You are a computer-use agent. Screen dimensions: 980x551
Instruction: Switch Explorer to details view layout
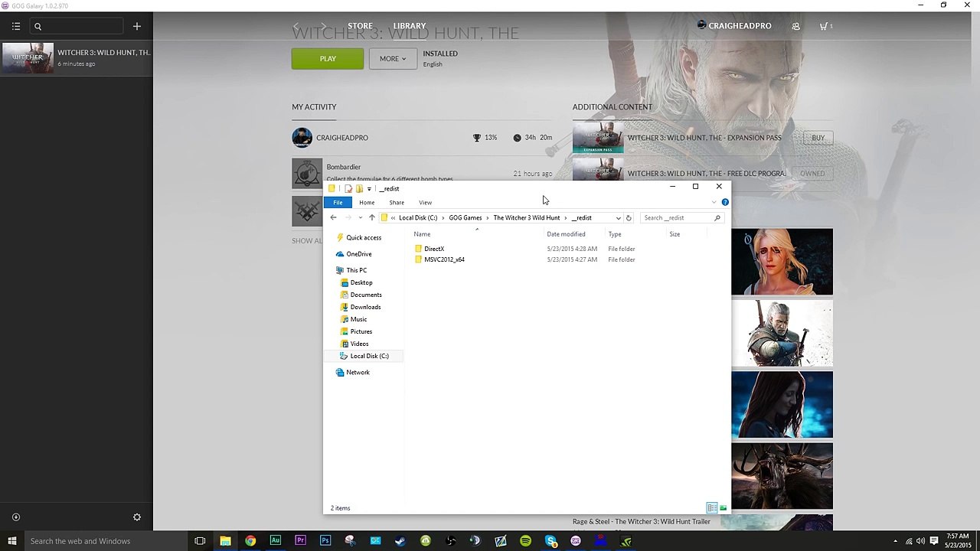click(712, 508)
